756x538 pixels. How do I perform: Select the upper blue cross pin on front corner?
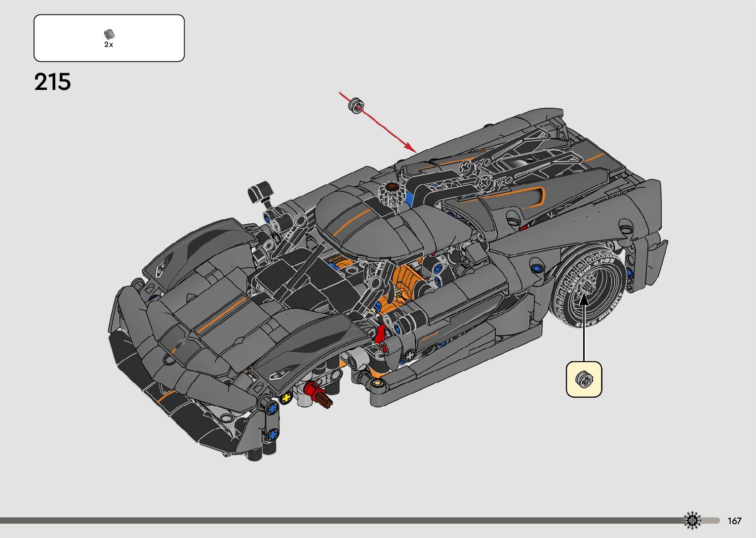tap(272, 409)
